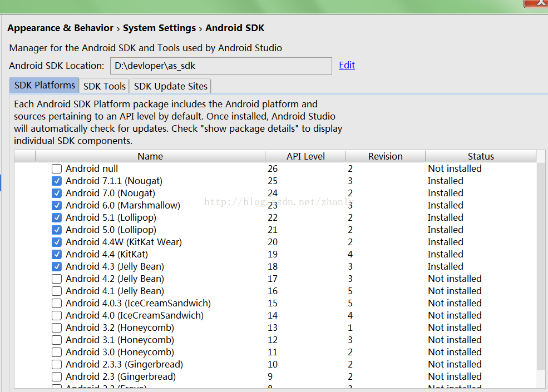Select the Android 7.1.1 (Nougat) row name
The height and width of the screenshot is (392, 548).
(x=114, y=181)
